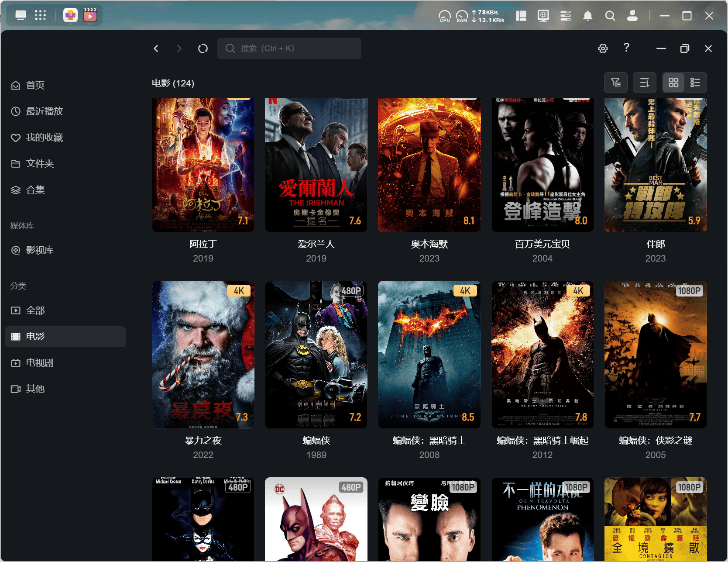Go to 最近播放 recent playback
Screen dimensions: 728x562
point(44,111)
